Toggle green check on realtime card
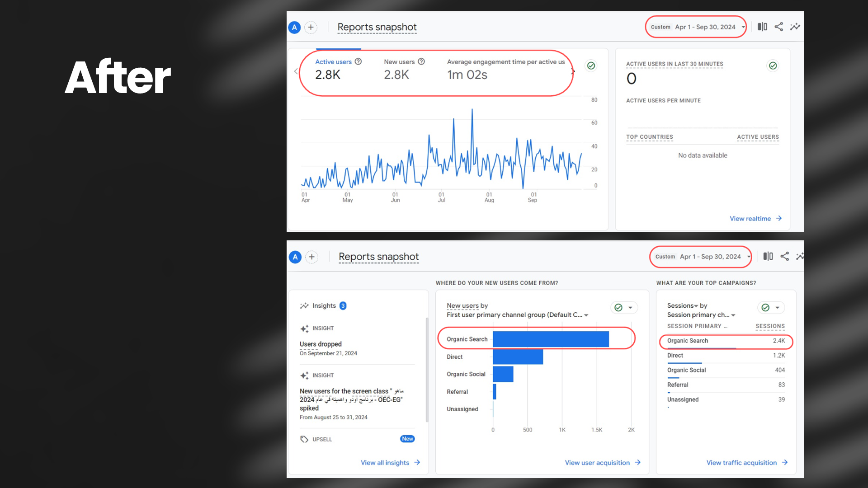868x488 pixels. click(x=773, y=66)
